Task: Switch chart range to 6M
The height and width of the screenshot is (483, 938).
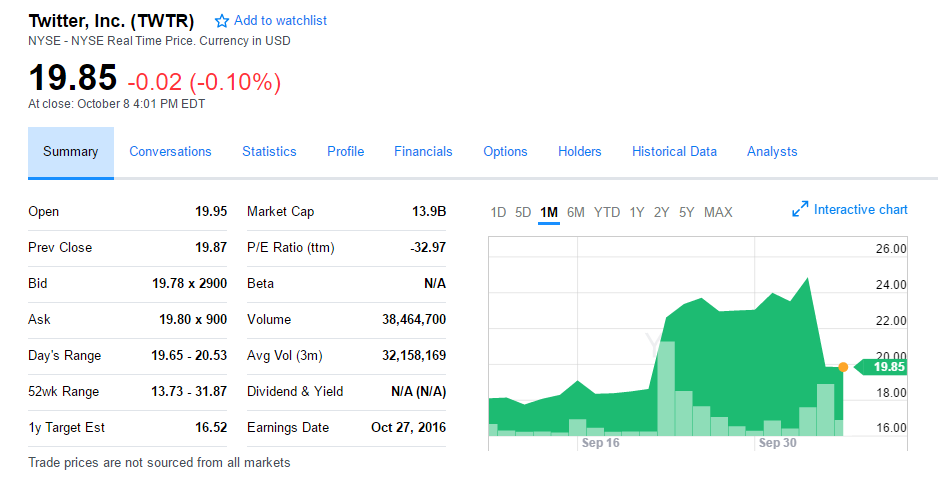Action: pyautogui.click(x=575, y=212)
